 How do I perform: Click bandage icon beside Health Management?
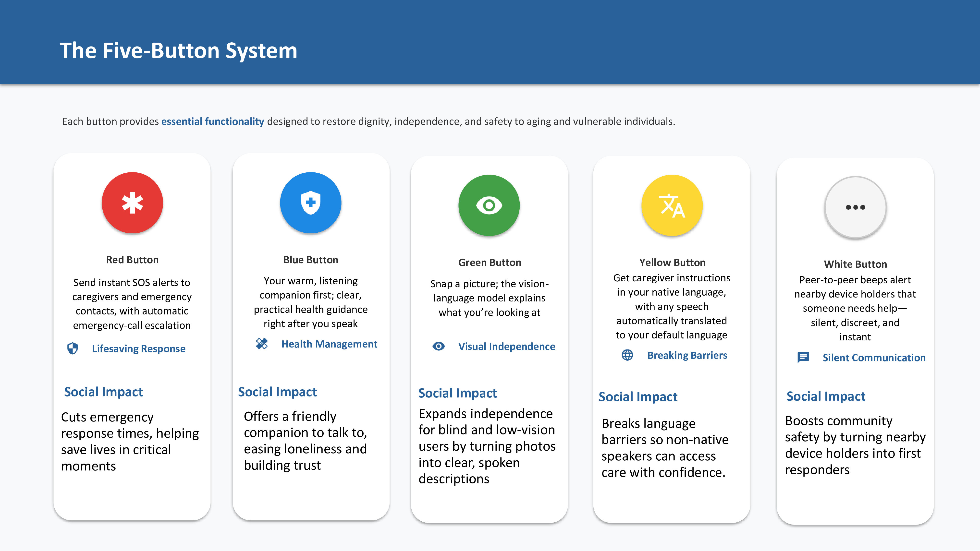[x=262, y=344]
